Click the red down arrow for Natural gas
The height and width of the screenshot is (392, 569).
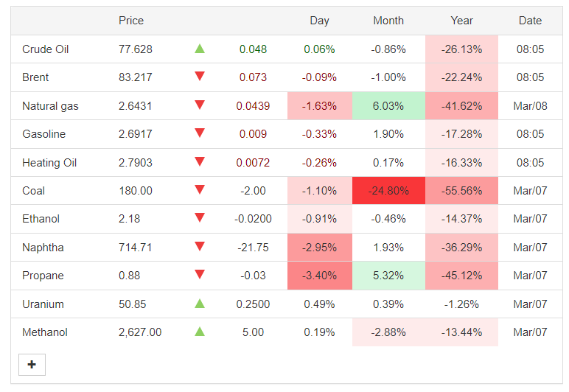(x=200, y=105)
